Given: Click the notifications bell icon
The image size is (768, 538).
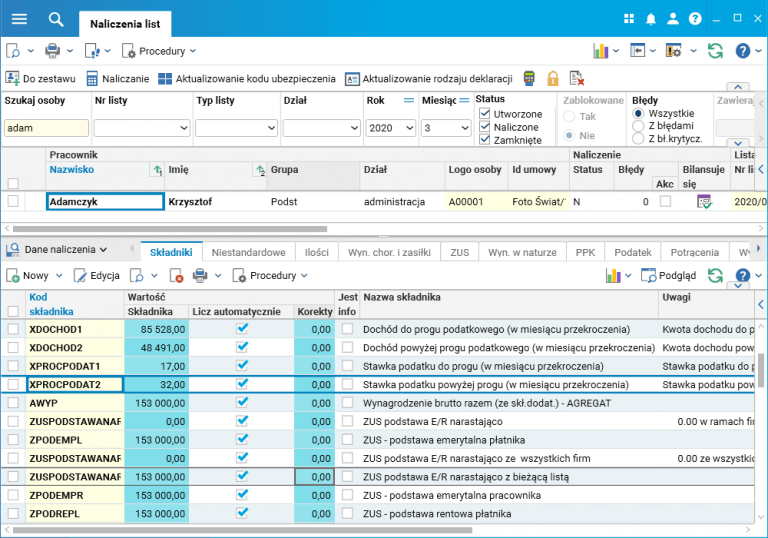Looking at the screenshot, I should [x=651, y=19].
